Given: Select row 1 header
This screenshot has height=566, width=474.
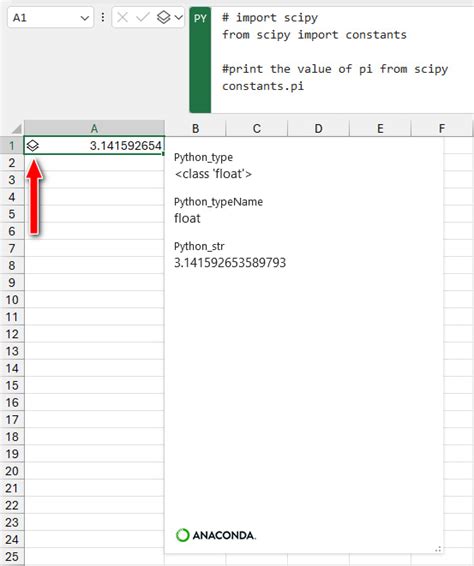Looking at the screenshot, I should pos(12,146).
